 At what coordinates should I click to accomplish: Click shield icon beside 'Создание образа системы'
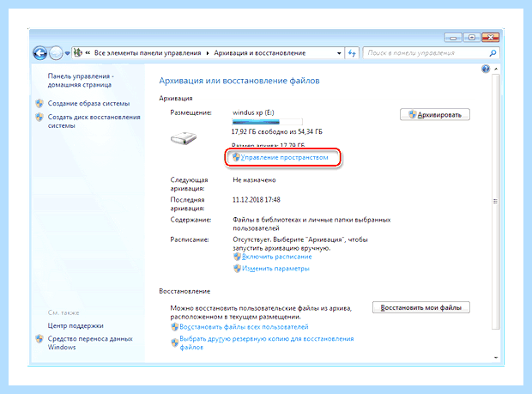[x=39, y=103]
